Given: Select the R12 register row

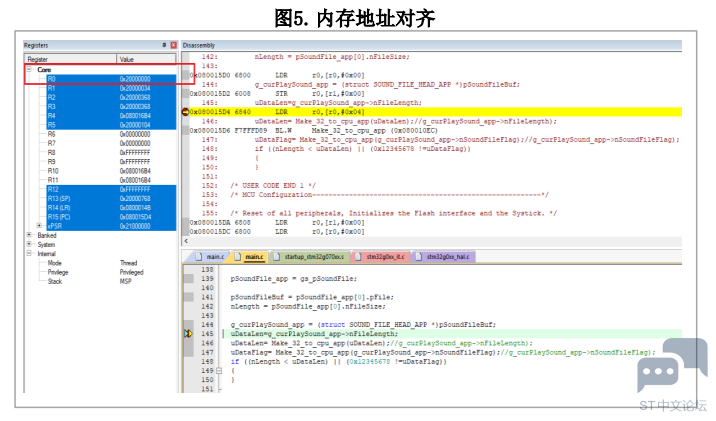Looking at the screenshot, I should pos(111,189).
